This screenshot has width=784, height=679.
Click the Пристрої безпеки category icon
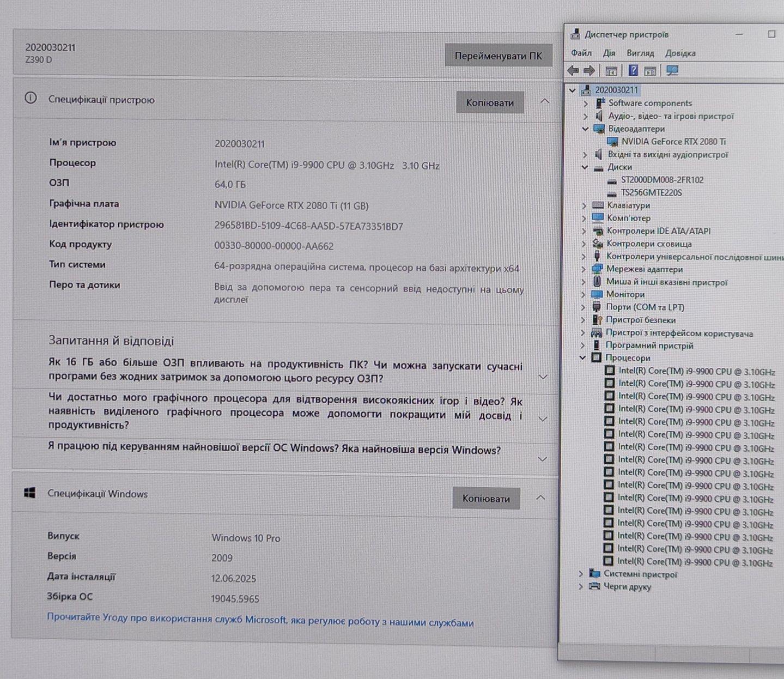pos(597,320)
